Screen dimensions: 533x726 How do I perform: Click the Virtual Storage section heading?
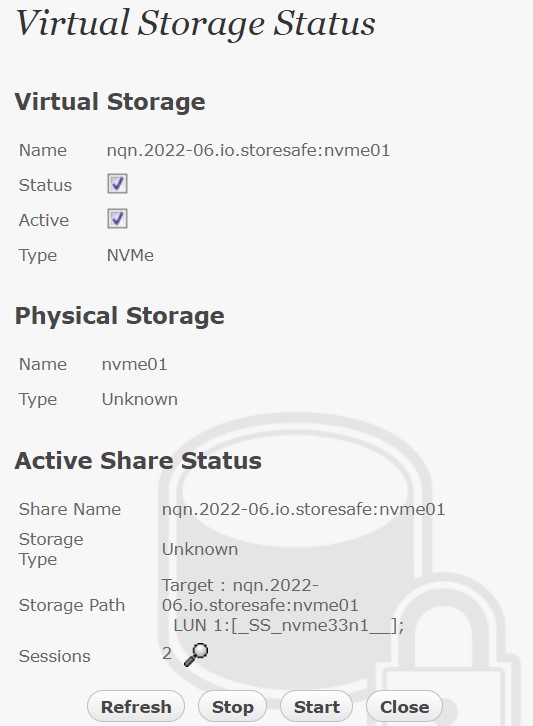110,102
